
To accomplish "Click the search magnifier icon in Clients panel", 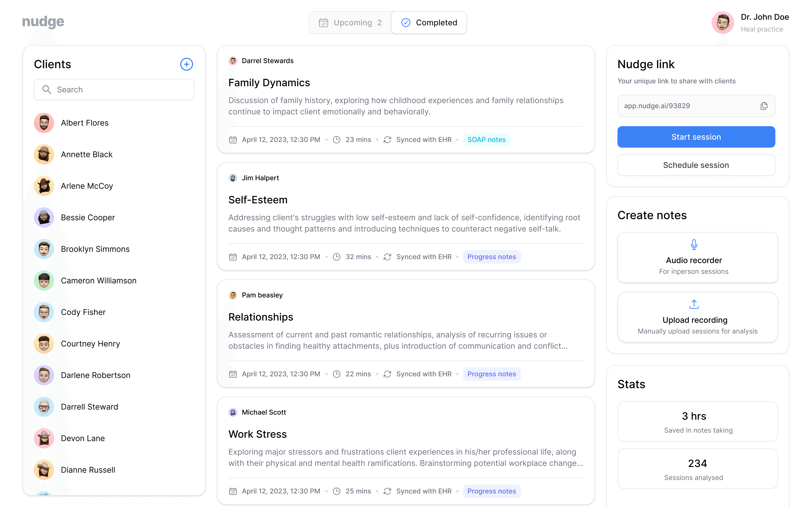I will [x=47, y=90].
